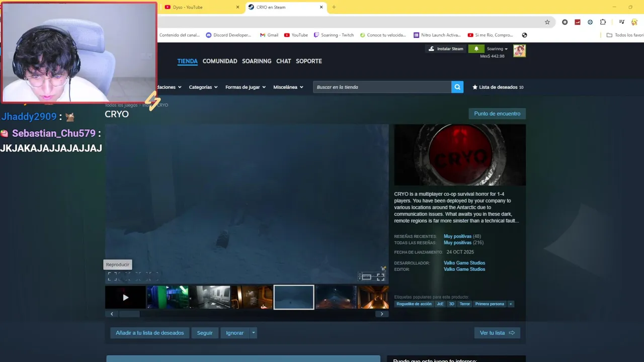Expand the Categorías dropdown
The width and height of the screenshot is (644, 362).
pyautogui.click(x=203, y=87)
